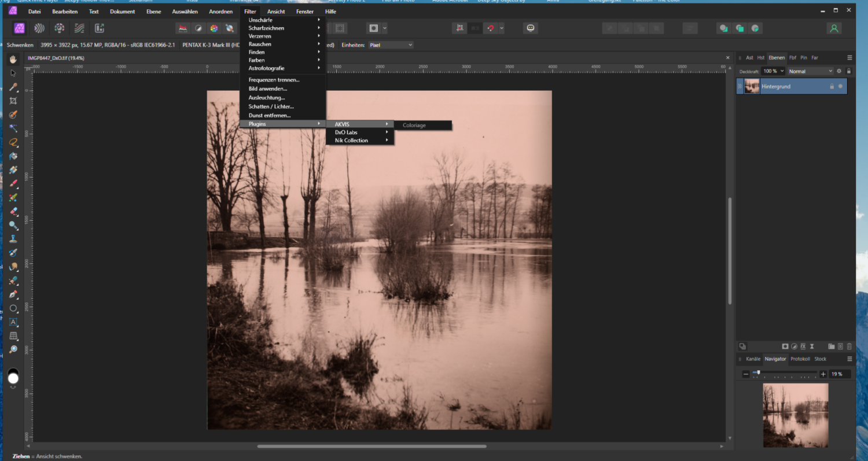Click the Navigator zoom in plus button
868x461 pixels.
[x=823, y=374]
